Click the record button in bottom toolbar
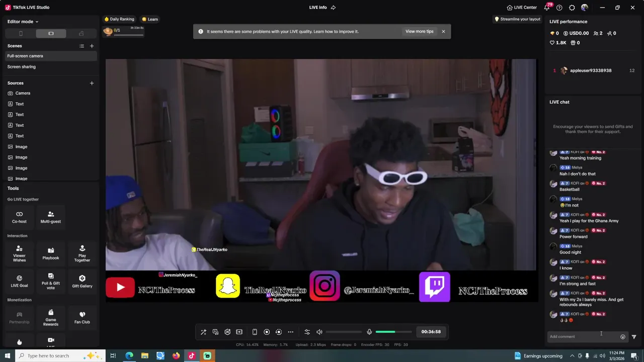Image resolution: width=644 pixels, height=362 pixels. [x=267, y=332]
